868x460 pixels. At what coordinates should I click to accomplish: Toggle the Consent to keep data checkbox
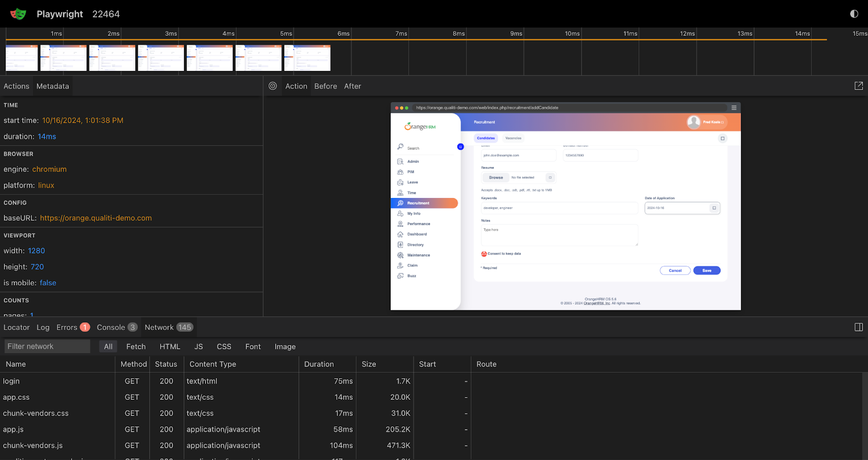point(484,254)
